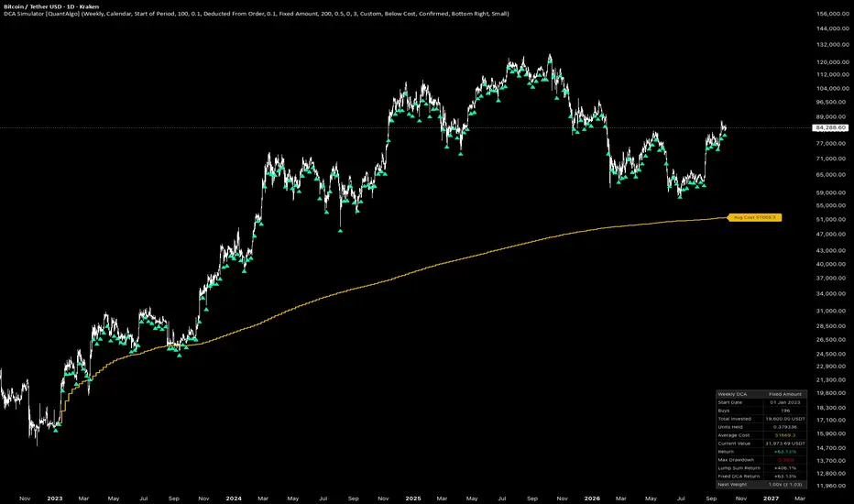Click the Max Drawdown row in the stats table
The image size is (854, 504).
tap(761, 460)
